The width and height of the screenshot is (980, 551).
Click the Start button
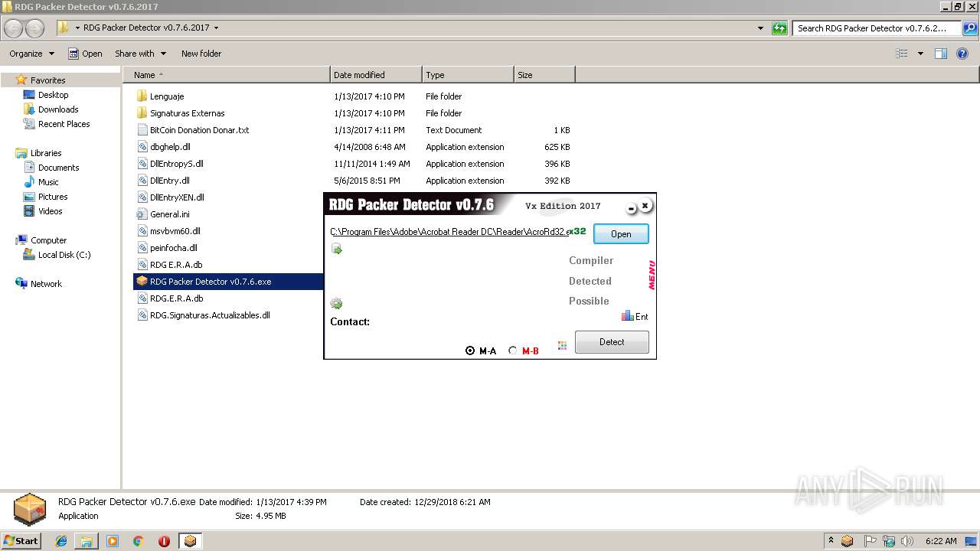21,540
